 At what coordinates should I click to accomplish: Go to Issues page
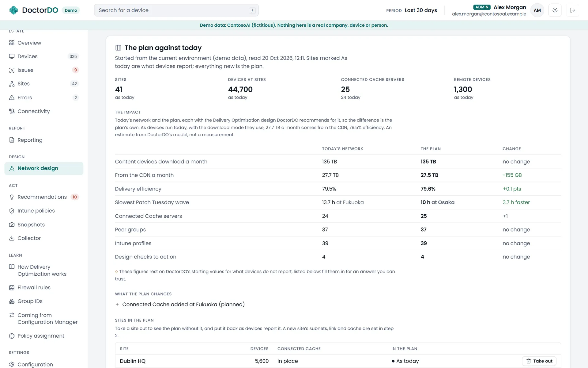(44, 70)
